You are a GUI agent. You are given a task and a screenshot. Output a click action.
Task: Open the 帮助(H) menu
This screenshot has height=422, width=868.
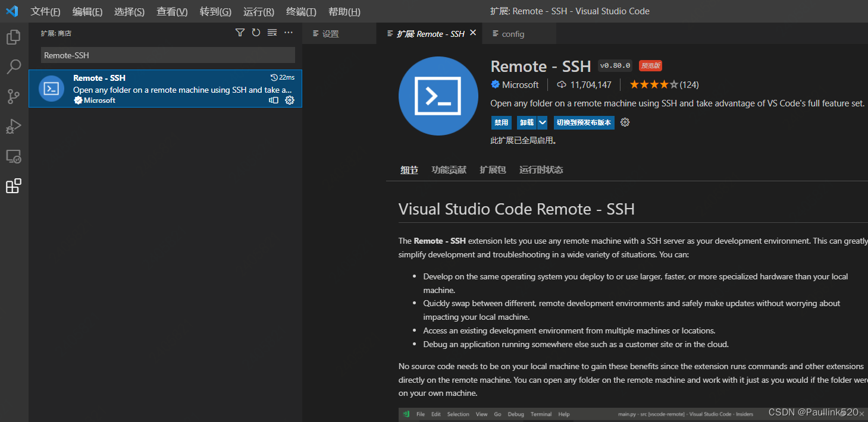click(344, 12)
